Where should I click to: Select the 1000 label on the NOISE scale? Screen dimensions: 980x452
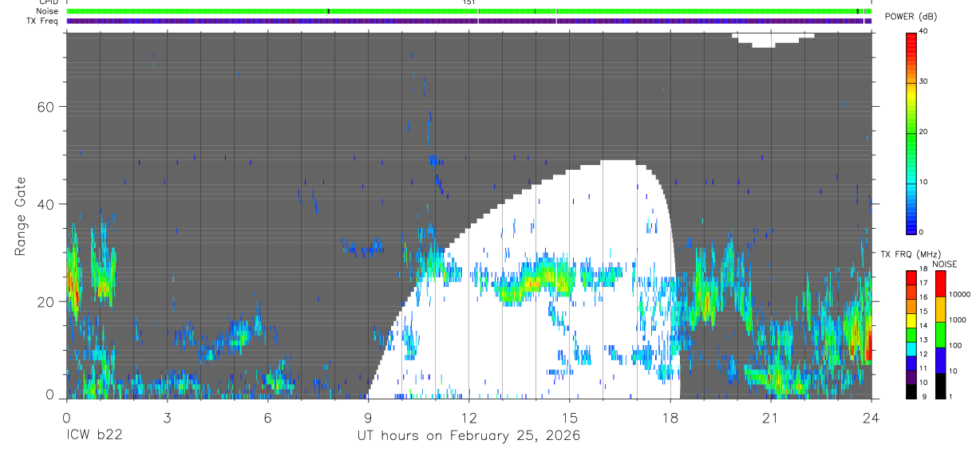(958, 320)
